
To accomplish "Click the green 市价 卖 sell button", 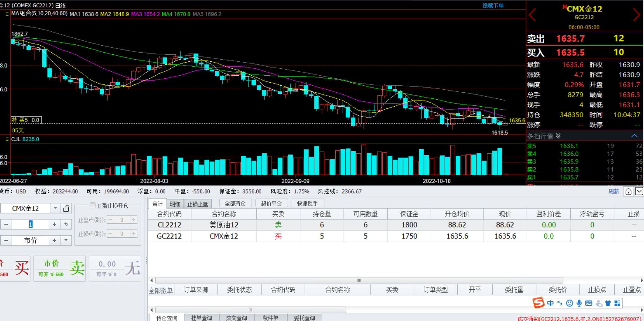I will [x=60, y=268].
